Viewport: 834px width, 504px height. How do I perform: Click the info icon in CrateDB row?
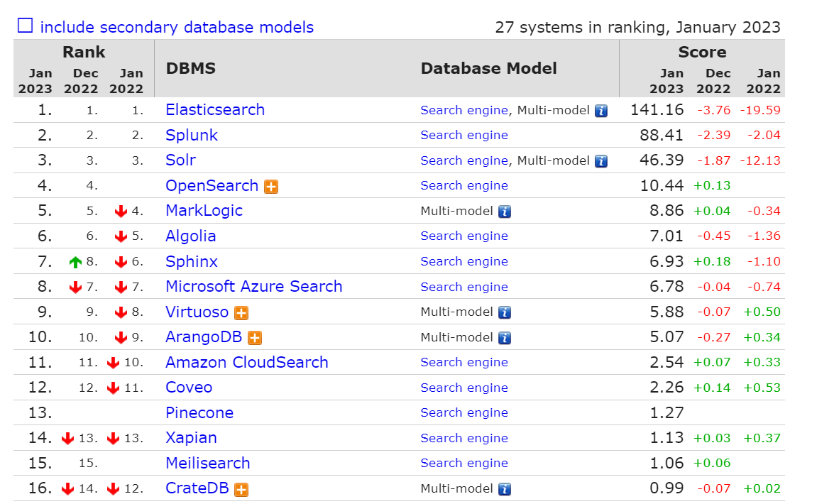point(504,489)
